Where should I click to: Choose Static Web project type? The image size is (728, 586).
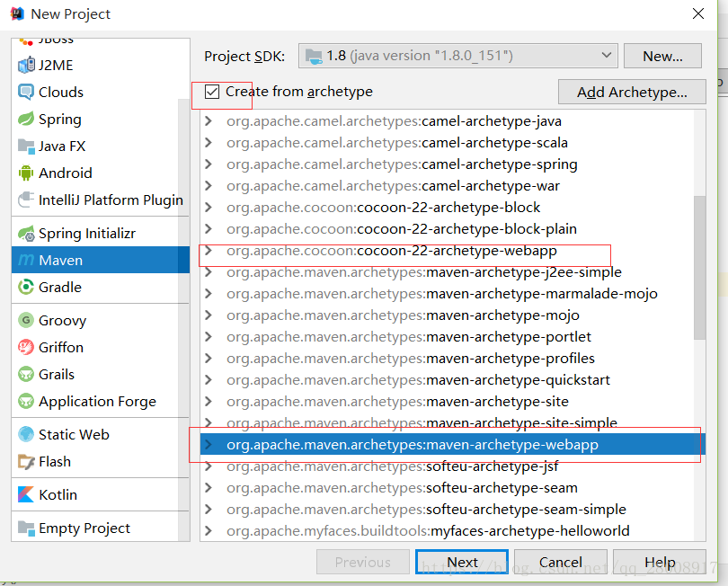tap(101, 434)
